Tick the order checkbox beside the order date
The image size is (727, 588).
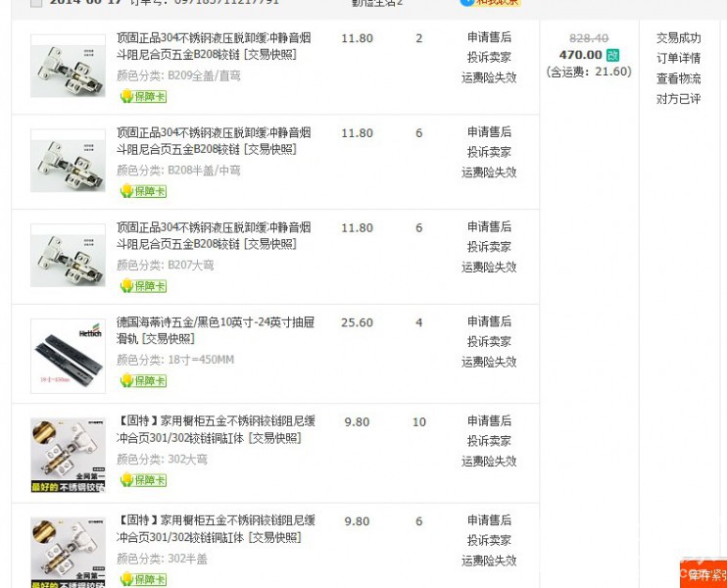(36, 2)
